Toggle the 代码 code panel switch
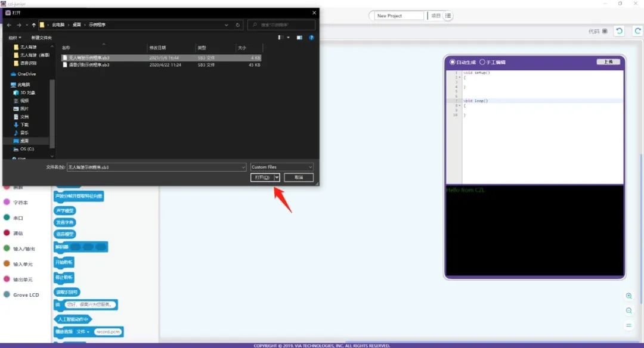644x348 pixels. [x=605, y=31]
